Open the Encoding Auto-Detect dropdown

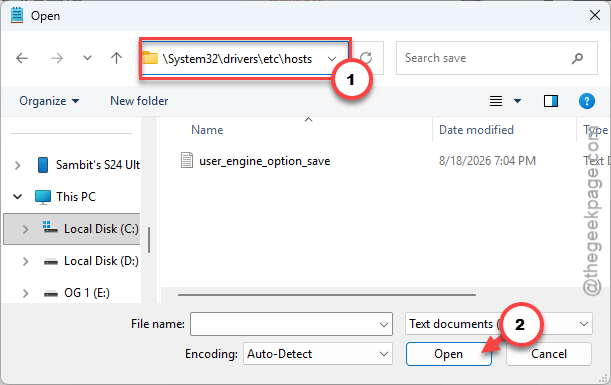[317, 353]
